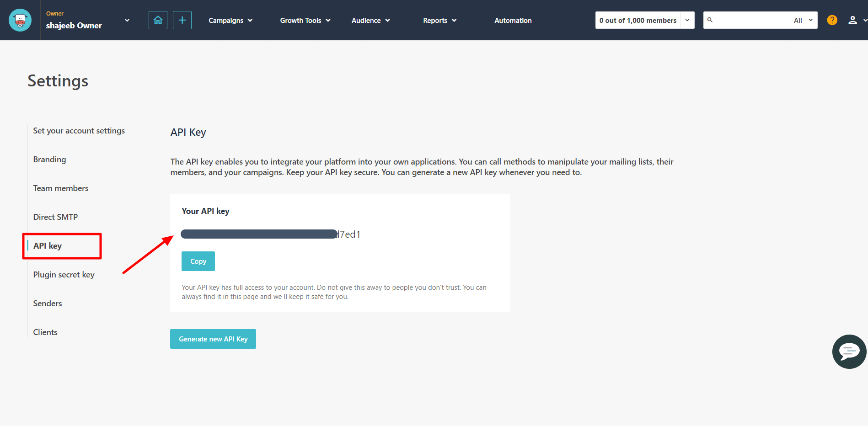This screenshot has width=868, height=426.
Task: Open the user profile icon menu
Action: [x=852, y=20]
